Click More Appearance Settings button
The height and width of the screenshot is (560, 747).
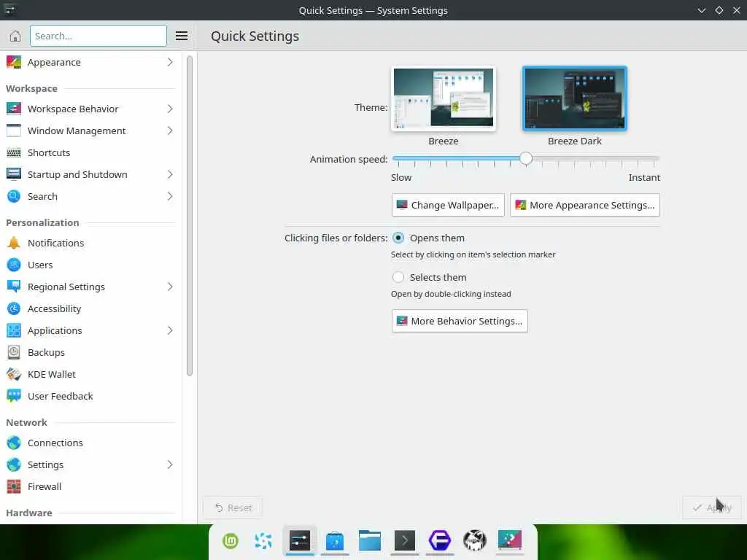pos(584,205)
